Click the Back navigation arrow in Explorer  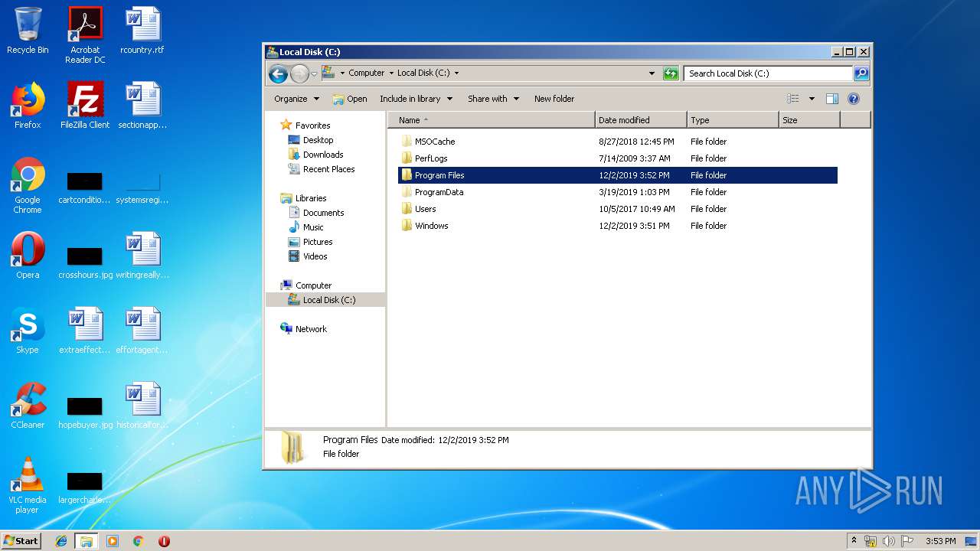click(x=279, y=73)
